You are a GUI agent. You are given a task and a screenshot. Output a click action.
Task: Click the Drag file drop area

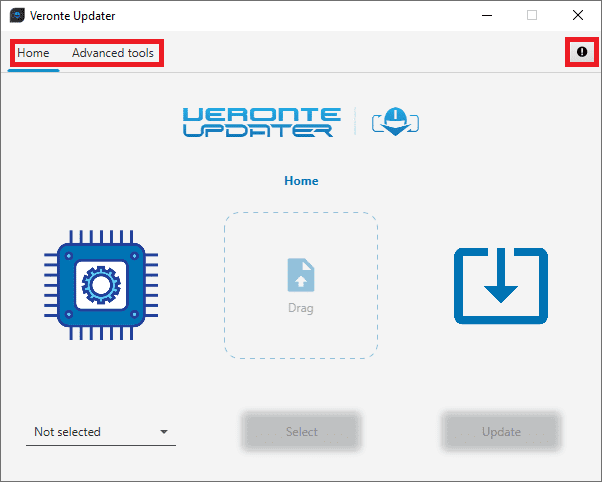tap(301, 285)
